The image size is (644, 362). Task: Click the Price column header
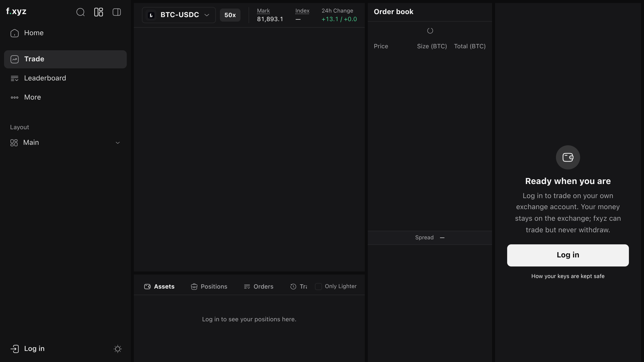coord(381,46)
